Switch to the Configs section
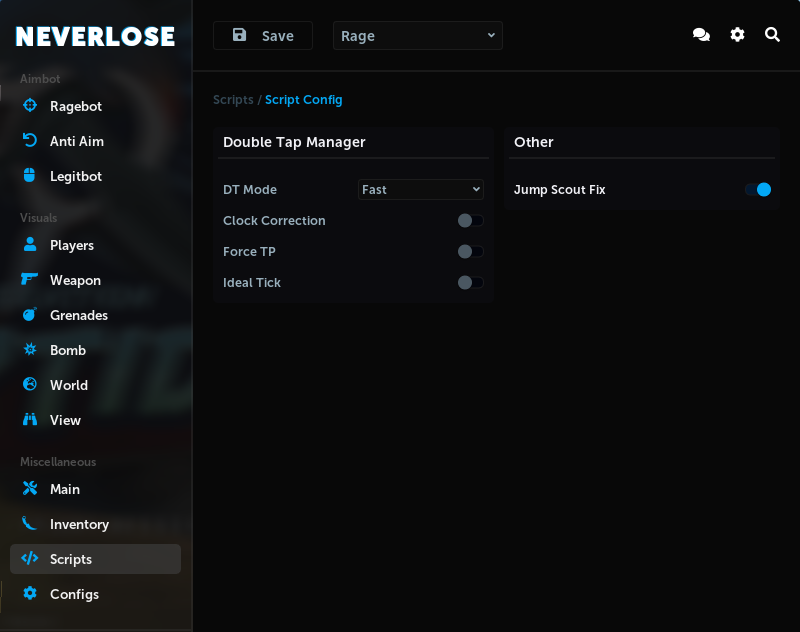 tap(74, 594)
